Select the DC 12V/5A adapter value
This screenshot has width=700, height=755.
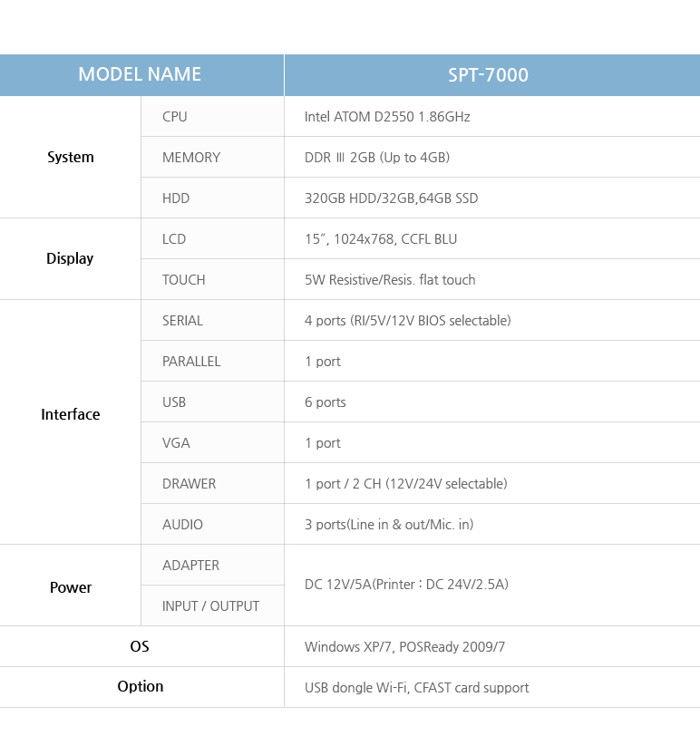tap(406, 585)
